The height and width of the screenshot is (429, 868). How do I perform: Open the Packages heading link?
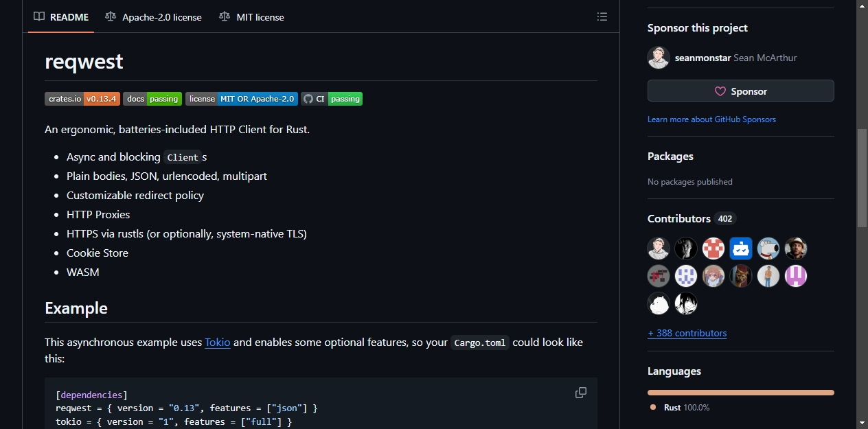(x=670, y=156)
